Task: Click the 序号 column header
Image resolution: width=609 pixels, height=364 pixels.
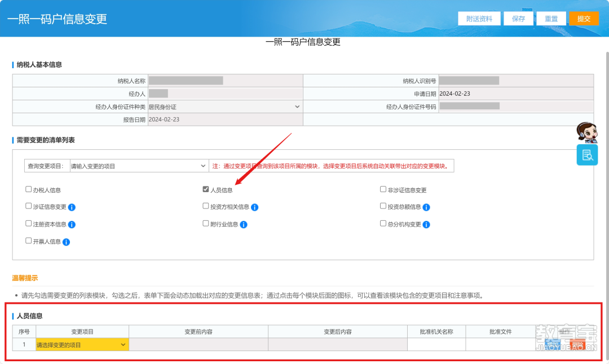Action: pyautogui.click(x=24, y=332)
